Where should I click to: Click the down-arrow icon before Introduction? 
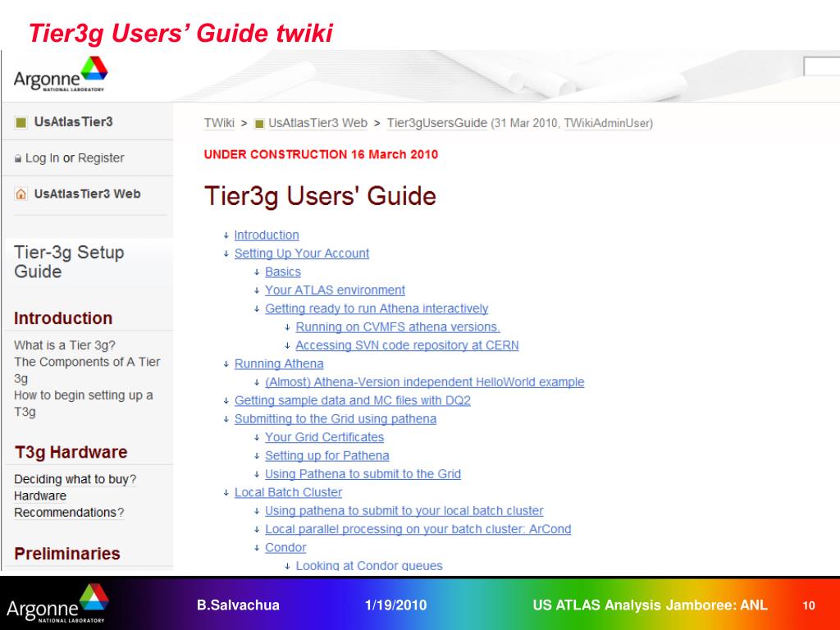(x=226, y=235)
